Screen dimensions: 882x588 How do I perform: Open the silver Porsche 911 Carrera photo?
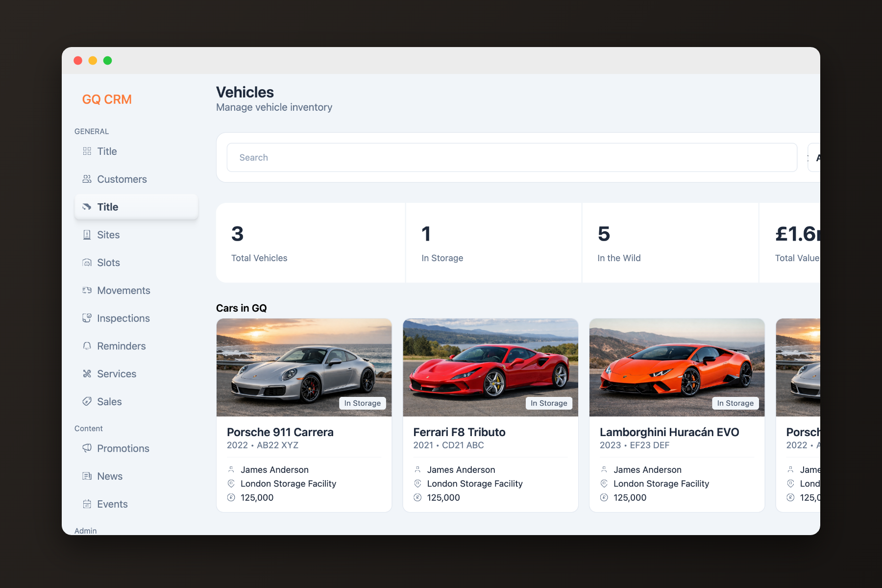304,367
